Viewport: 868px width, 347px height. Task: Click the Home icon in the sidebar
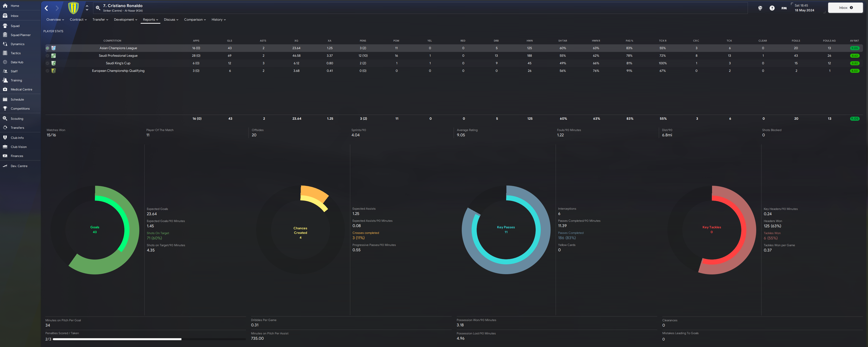pos(5,6)
